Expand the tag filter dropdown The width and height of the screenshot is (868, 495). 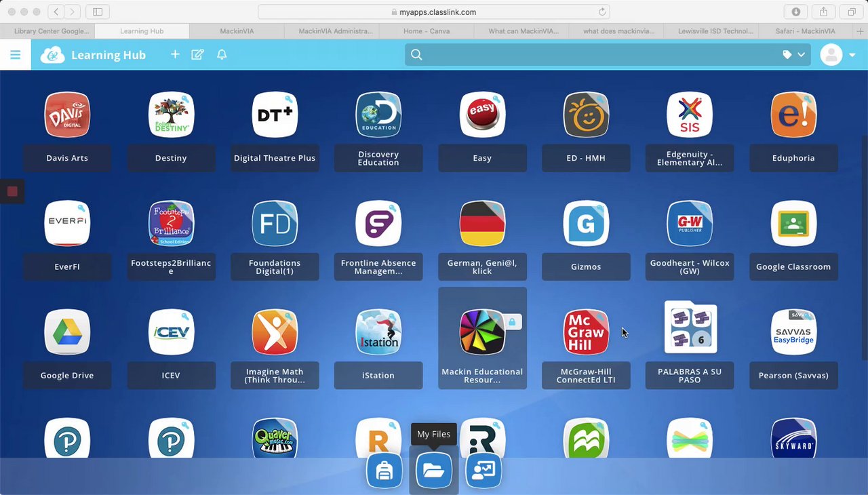[794, 55]
